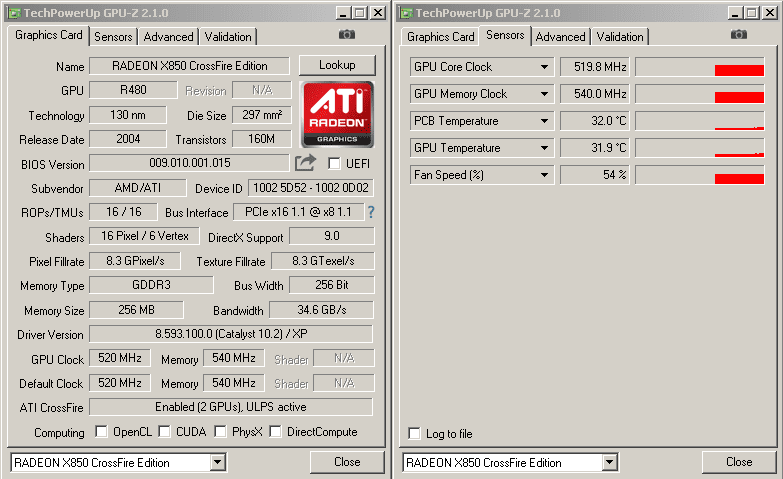Screen dimensions: 783x479
Task: Click the 540.0 MHz memory clock sensor value
Action: [x=594, y=94]
